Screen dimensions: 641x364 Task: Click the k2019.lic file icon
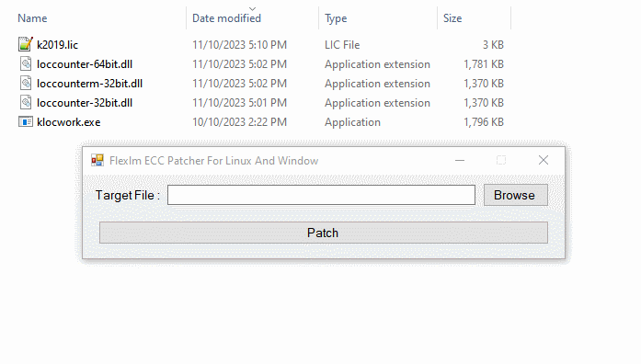(26, 44)
